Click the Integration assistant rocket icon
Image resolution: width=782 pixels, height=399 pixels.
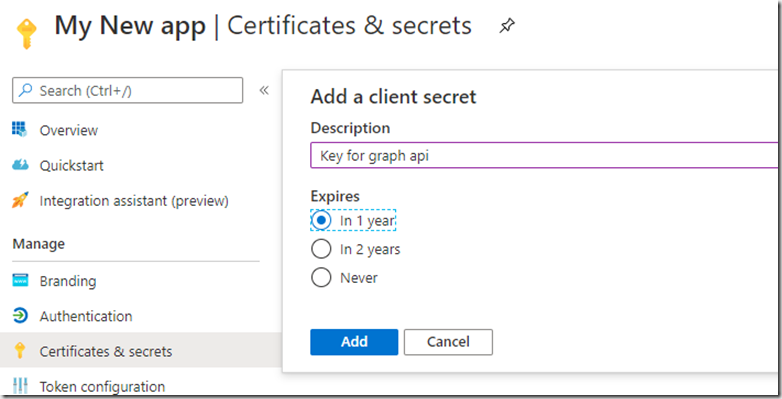20,200
